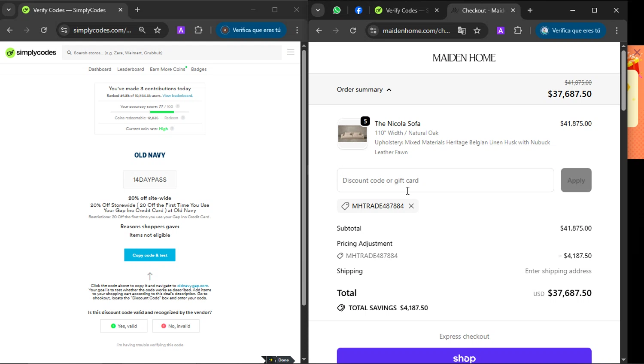Open the Leaderboard menu item
The height and width of the screenshot is (364, 644).
pos(131,69)
